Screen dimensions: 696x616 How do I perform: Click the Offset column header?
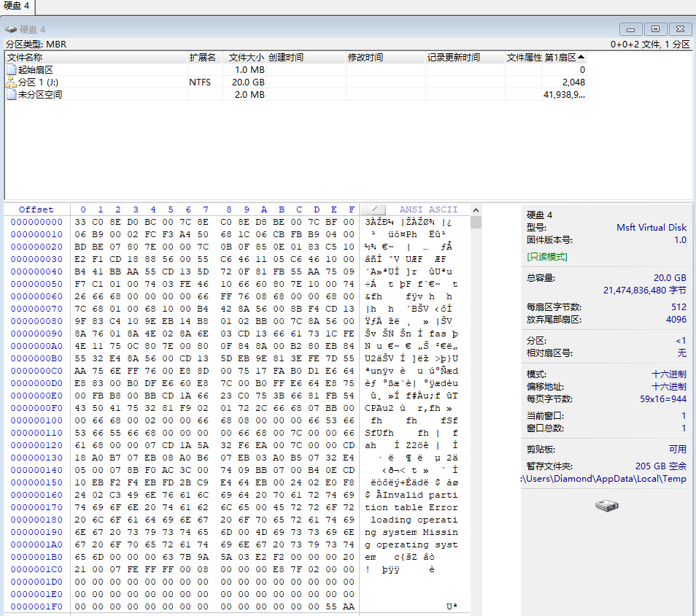tap(36, 209)
